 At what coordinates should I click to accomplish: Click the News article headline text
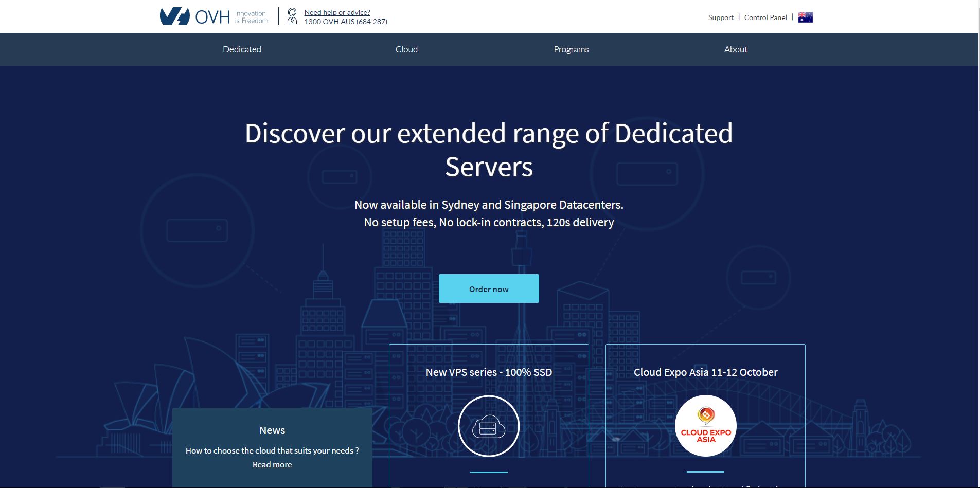point(272,450)
